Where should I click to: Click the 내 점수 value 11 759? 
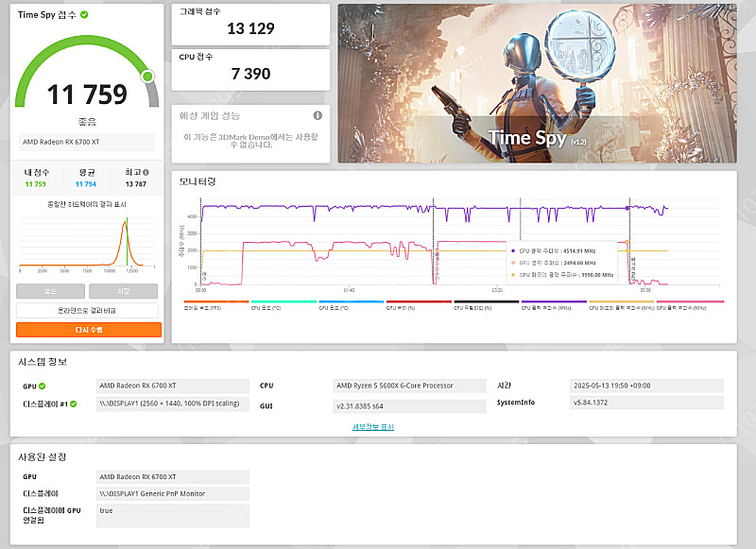coord(36,184)
